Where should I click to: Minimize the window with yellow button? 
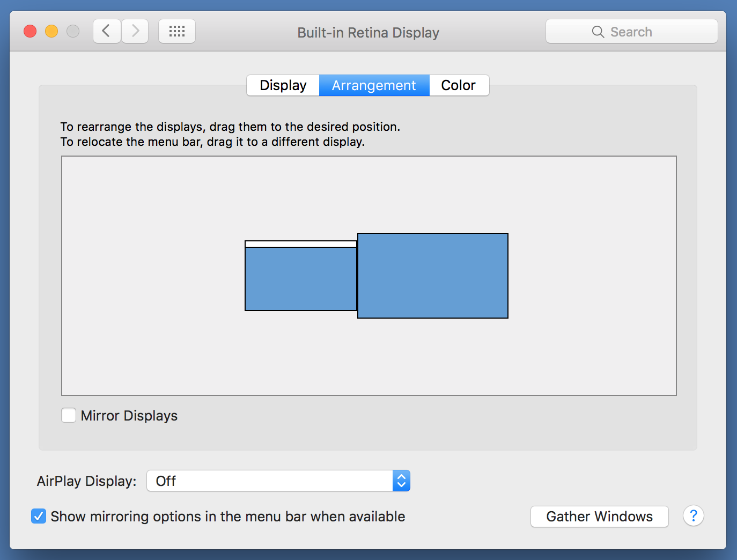(51, 31)
